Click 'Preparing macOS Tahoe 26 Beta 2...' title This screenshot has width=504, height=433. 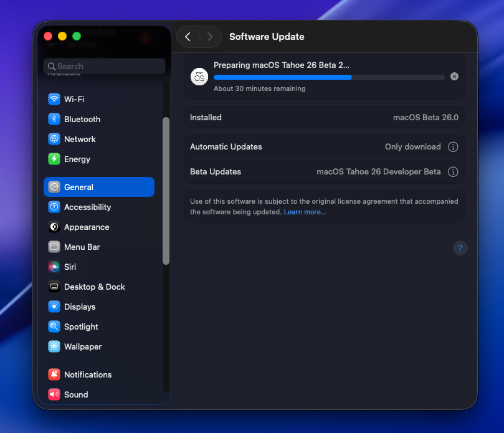pyautogui.click(x=282, y=65)
